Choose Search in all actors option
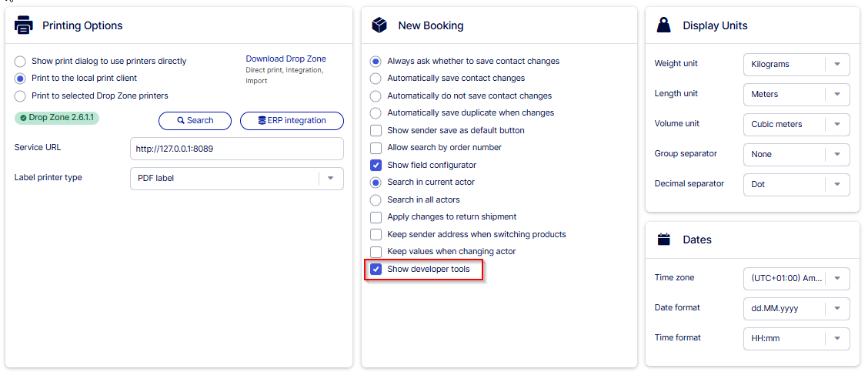868x372 pixels. pyautogui.click(x=376, y=199)
